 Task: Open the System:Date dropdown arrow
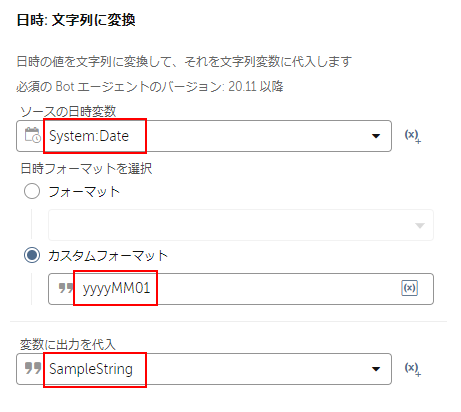tap(376, 136)
